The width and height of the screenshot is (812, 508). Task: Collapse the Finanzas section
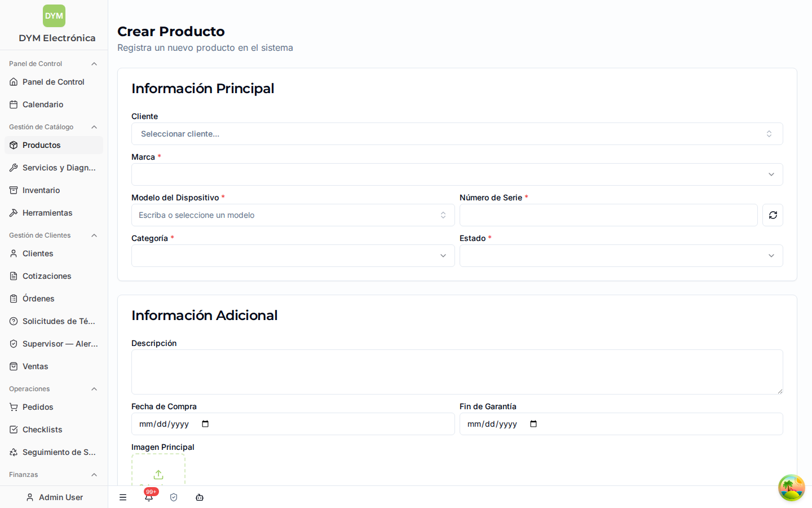(94, 475)
